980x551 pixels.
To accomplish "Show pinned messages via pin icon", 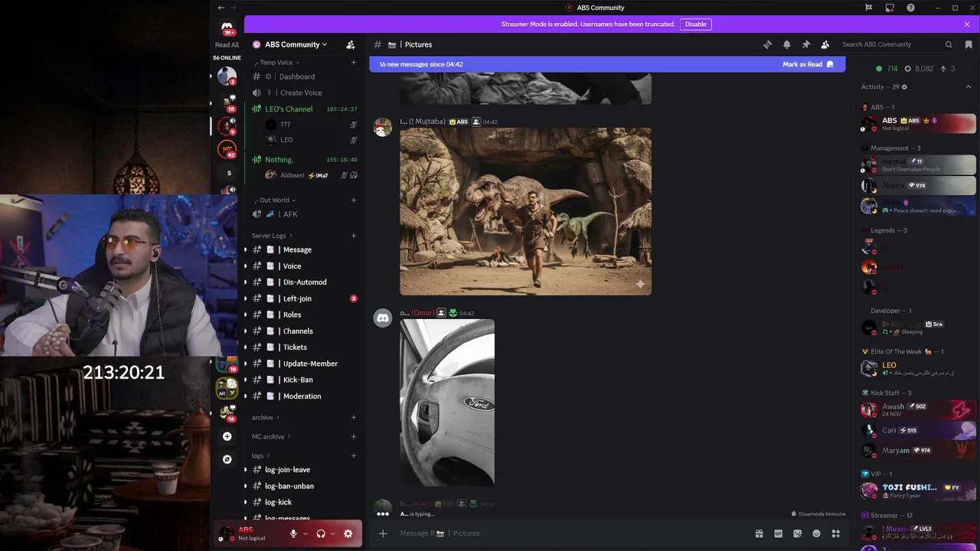I will [805, 44].
